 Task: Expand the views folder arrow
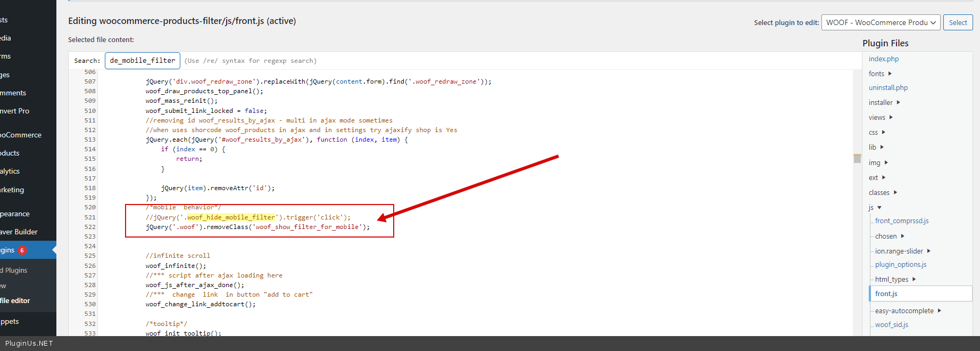[891, 117]
